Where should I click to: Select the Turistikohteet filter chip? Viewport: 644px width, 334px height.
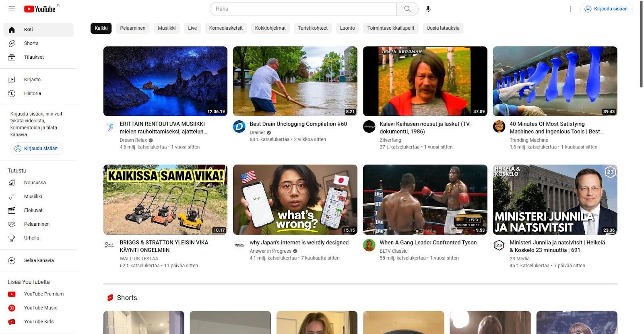(x=313, y=28)
